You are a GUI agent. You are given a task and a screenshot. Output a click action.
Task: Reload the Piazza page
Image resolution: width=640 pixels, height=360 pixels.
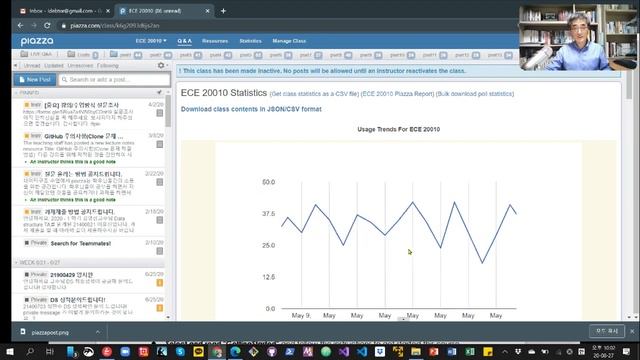point(47,25)
